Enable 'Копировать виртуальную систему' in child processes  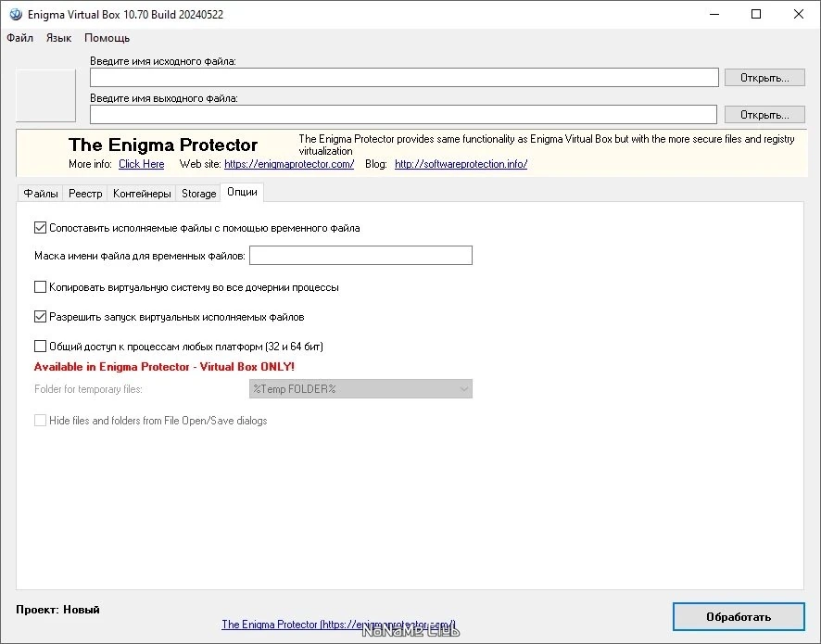tap(40, 287)
